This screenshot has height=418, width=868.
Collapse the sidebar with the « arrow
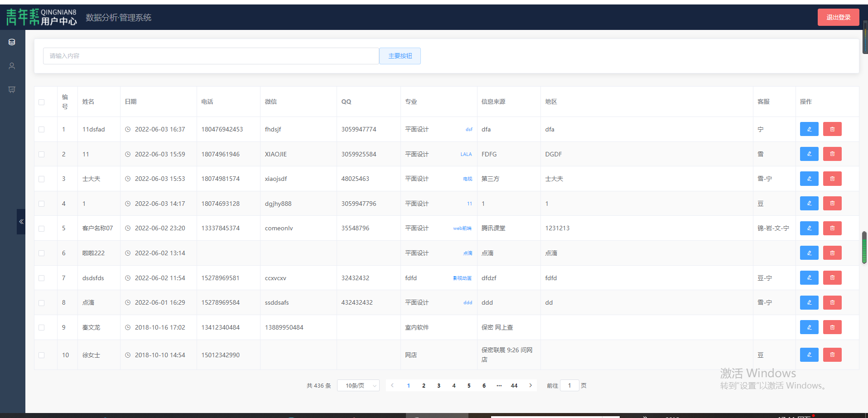coord(21,222)
